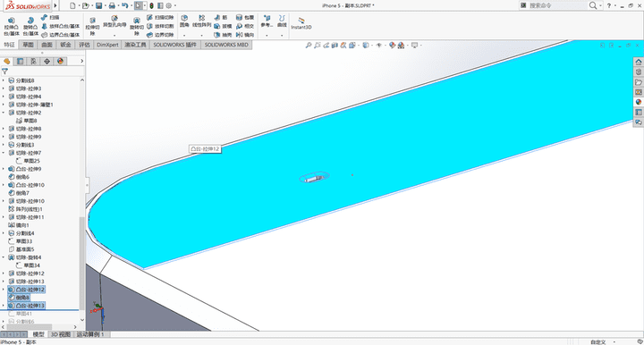Expand the SOLIDWORKS menu flyout arrow

55,5
